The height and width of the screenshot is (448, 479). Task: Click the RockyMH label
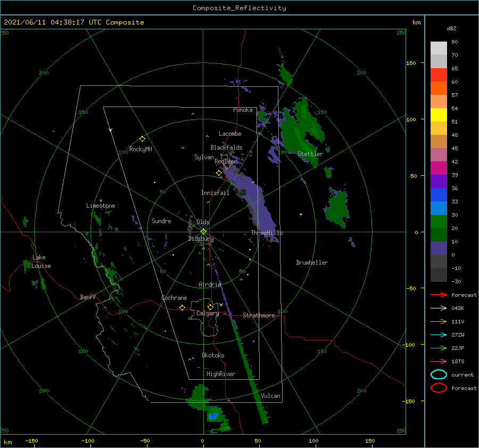[x=141, y=149]
